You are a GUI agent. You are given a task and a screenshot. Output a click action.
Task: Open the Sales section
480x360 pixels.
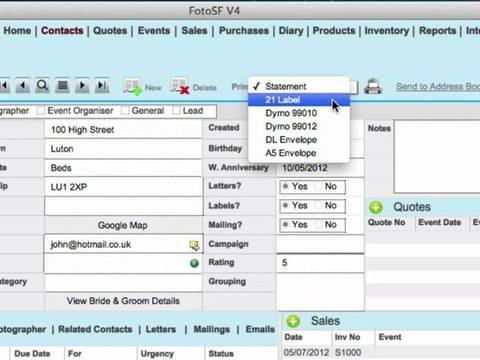194,31
